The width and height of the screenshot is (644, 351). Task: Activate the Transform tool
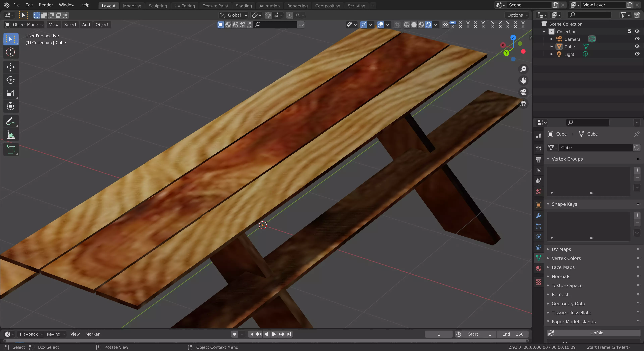tap(11, 106)
